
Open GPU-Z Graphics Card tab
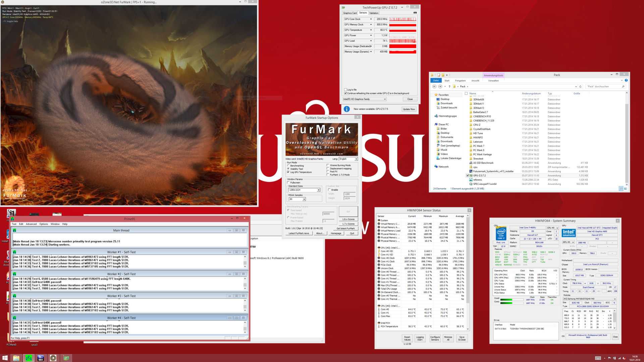coord(350,13)
